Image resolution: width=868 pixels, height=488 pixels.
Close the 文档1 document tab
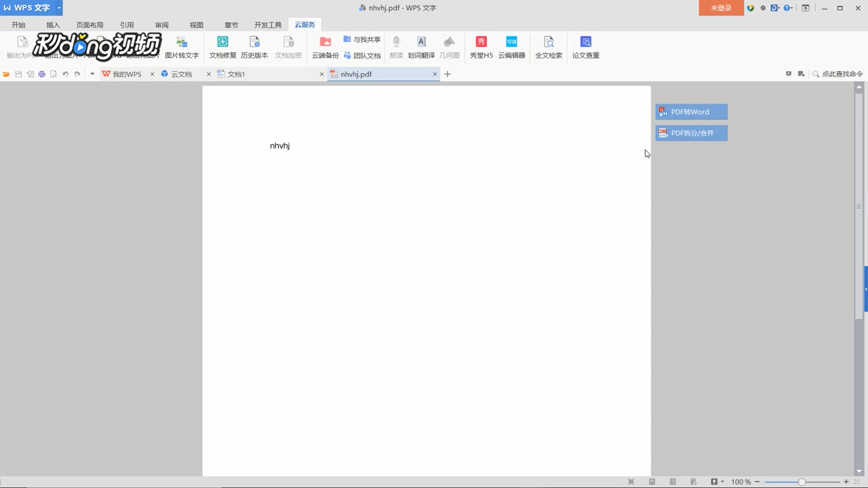pyautogui.click(x=322, y=74)
